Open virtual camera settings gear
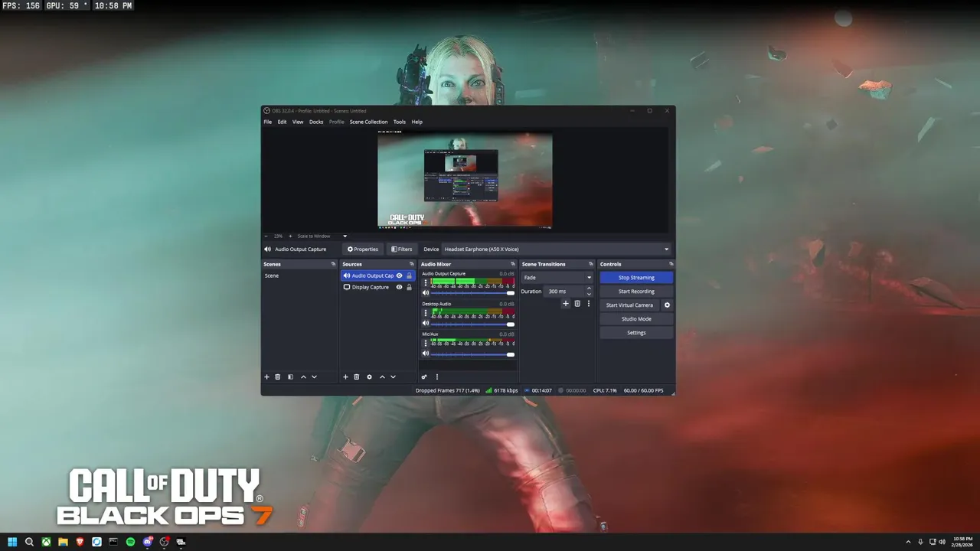 667,305
